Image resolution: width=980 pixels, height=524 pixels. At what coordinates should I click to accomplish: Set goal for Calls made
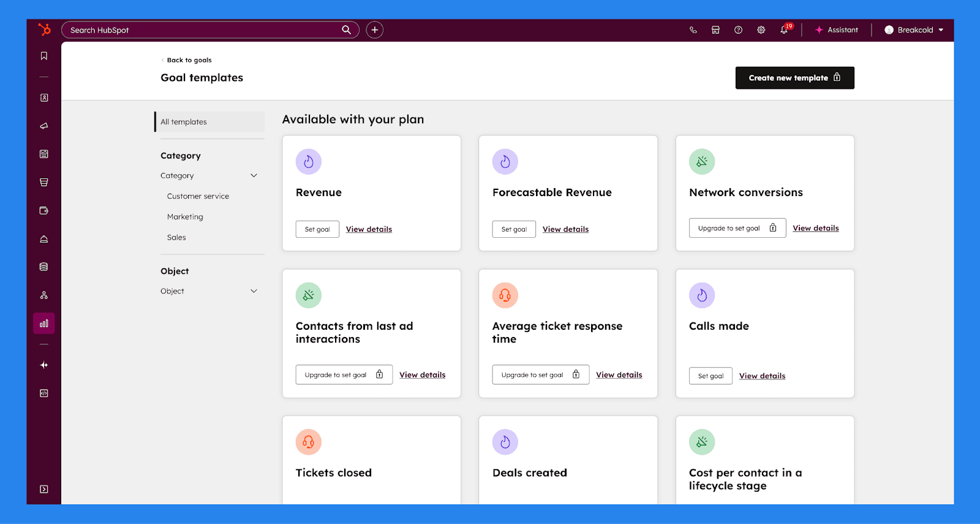[x=710, y=376]
